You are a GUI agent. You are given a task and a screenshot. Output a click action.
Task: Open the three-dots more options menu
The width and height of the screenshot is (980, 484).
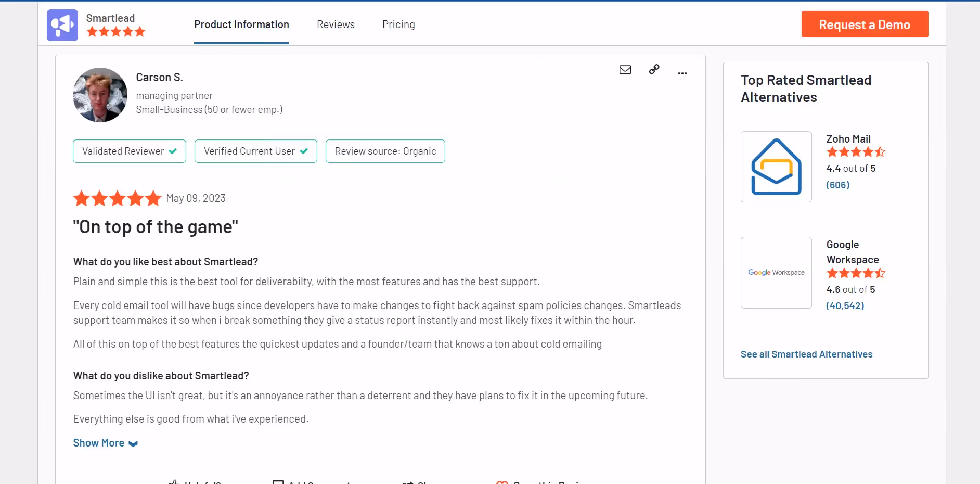coord(682,73)
